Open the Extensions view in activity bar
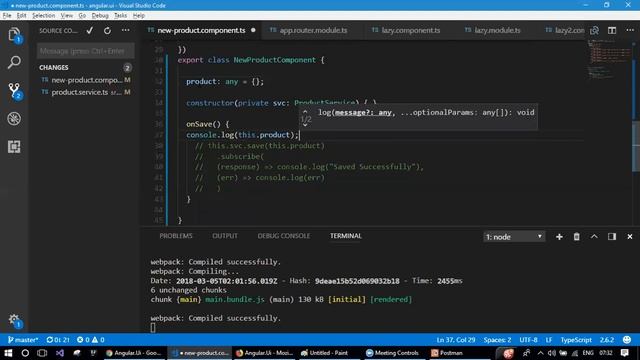640x360 pixels. coord(14,147)
